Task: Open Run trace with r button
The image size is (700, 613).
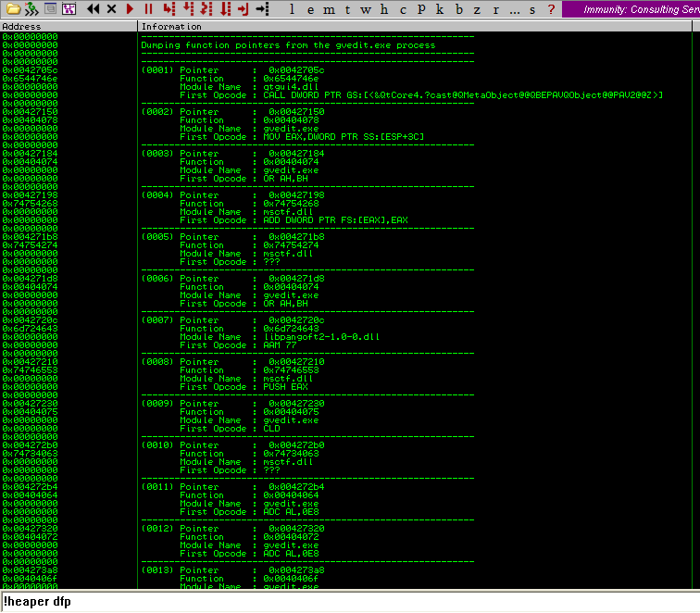Action: (496, 10)
